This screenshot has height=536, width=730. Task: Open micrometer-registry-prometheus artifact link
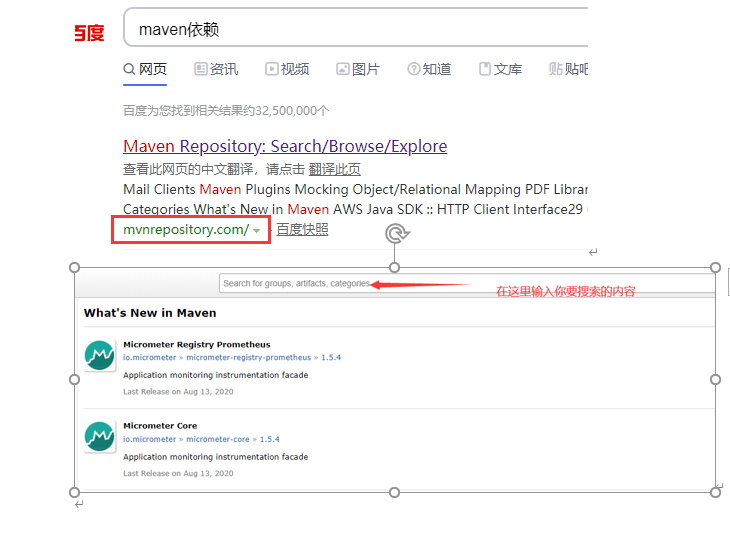click(x=248, y=358)
